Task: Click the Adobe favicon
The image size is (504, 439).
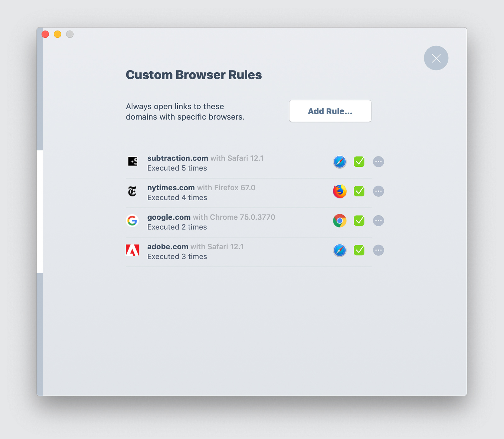Action: (133, 250)
